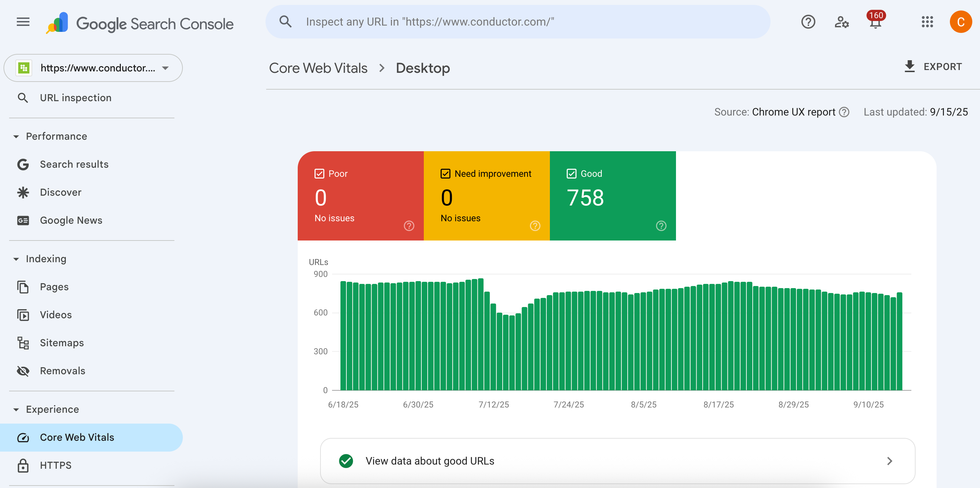This screenshot has width=980, height=488.
Task: Toggle the Poor checkbox
Action: pyautogui.click(x=319, y=174)
